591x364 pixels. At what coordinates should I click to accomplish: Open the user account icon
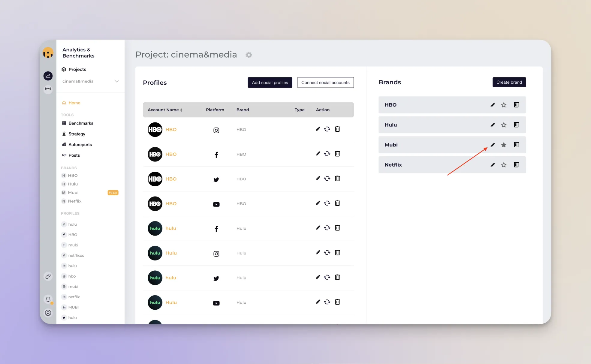click(48, 313)
